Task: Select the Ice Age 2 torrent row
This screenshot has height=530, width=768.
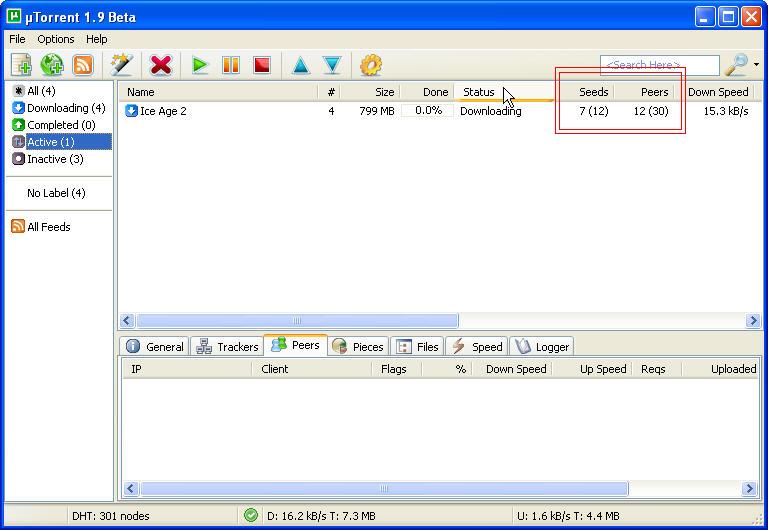Action: click(x=440, y=111)
